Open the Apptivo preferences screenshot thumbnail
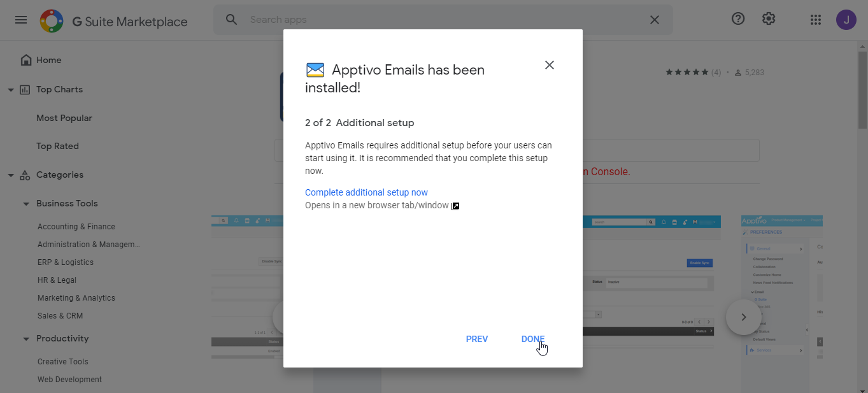Image resolution: width=868 pixels, height=393 pixels. pos(782,287)
